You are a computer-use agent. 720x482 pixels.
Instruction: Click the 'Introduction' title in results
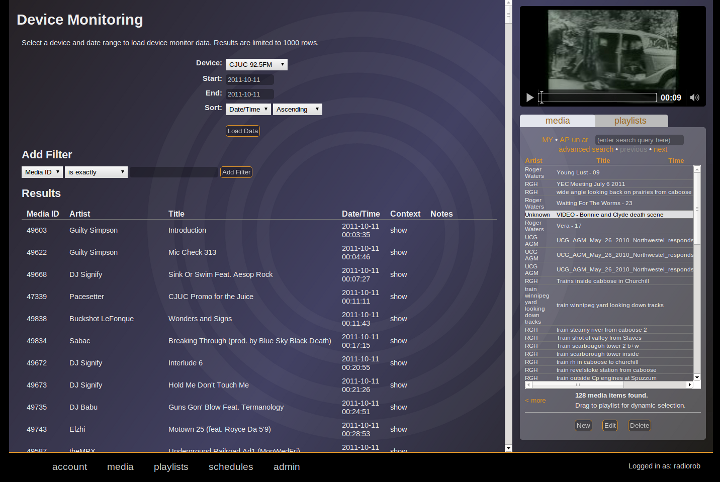(x=187, y=230)
